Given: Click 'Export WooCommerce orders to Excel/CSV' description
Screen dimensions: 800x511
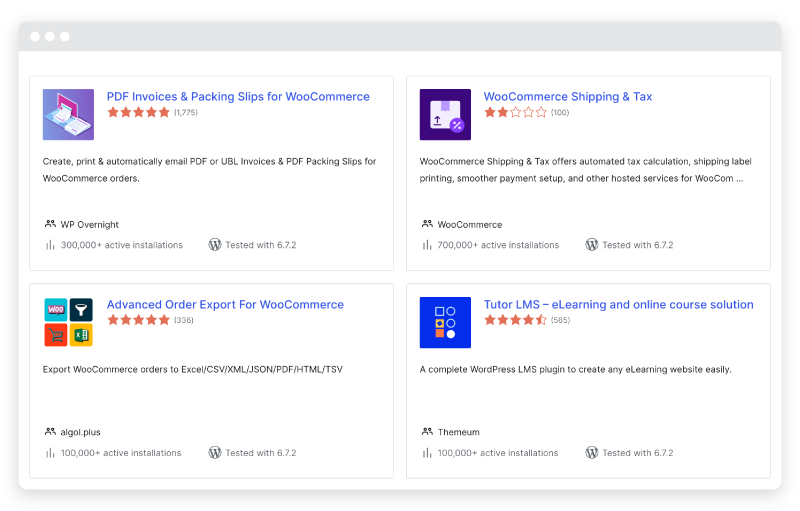Looking at the screenshot, I should [192, 369].
